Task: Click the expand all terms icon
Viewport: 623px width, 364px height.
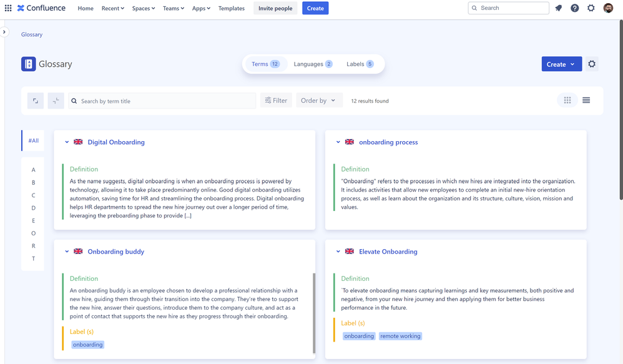Action: pyautogui.click(x=36, y=101)
